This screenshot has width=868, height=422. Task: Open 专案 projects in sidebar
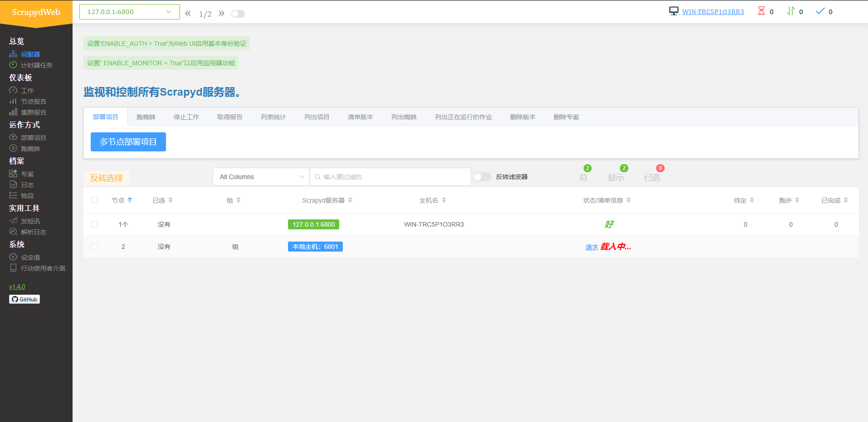[22, 174]
